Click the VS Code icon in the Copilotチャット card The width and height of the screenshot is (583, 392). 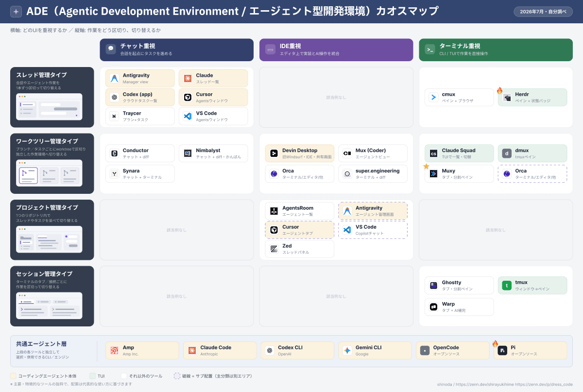click(347, 230)
